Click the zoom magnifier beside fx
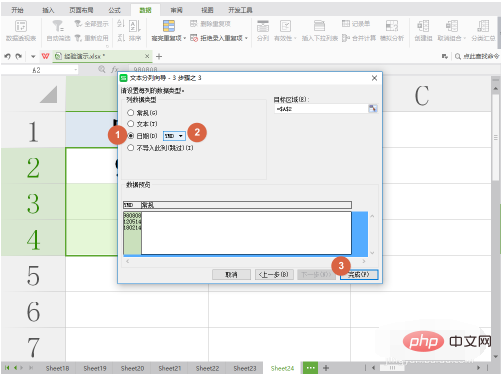502x374 pixels. point(102,69)
